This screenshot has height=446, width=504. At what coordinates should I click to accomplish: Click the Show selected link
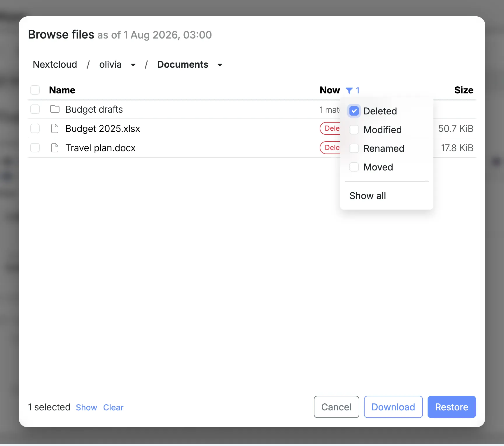pos(86,407)
